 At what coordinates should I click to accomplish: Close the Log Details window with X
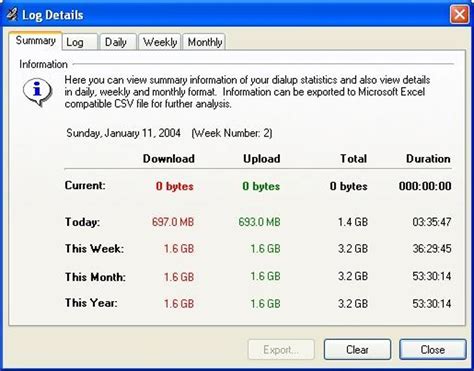tap(460, 15)
